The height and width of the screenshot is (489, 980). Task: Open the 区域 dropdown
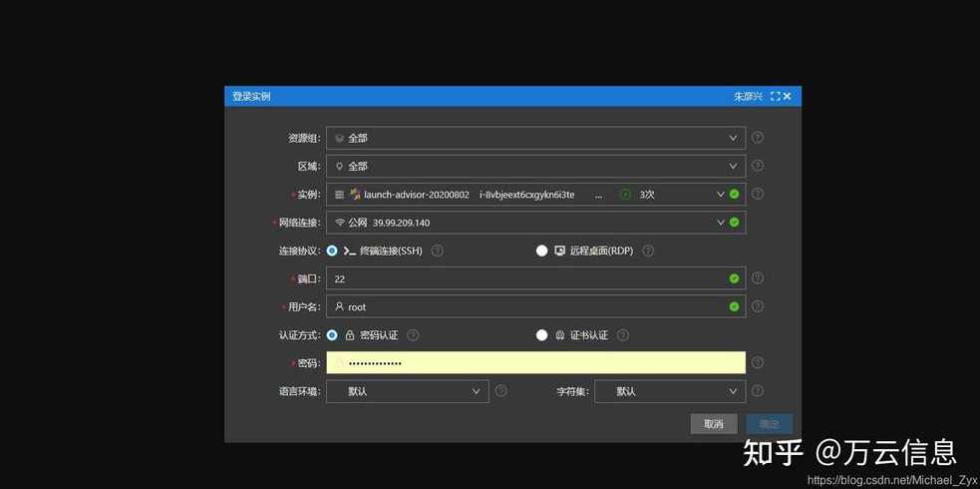[535, 167]
